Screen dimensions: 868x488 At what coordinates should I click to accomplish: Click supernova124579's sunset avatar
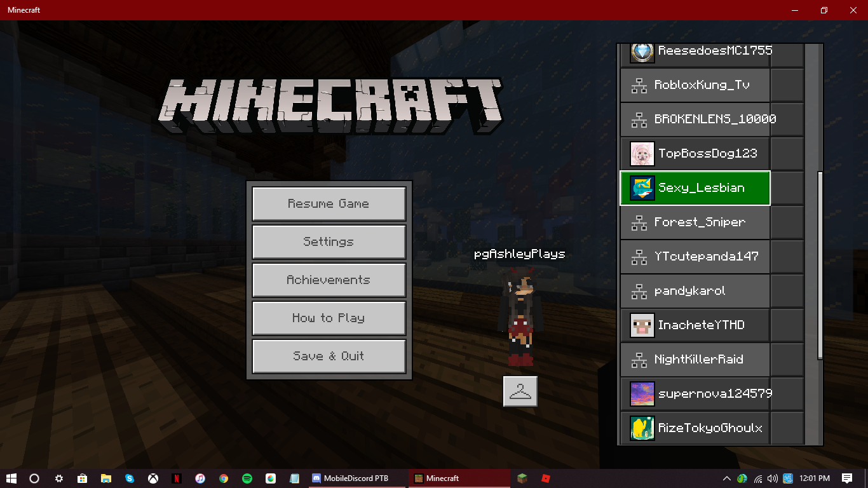[642, 394]
